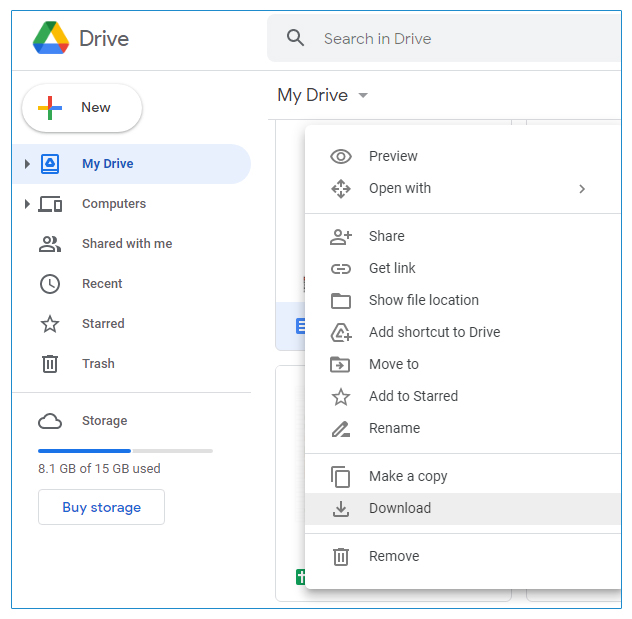Click the Open with arrows icon
The width and height of the screenshot is (632, 619).
point(341,189)
